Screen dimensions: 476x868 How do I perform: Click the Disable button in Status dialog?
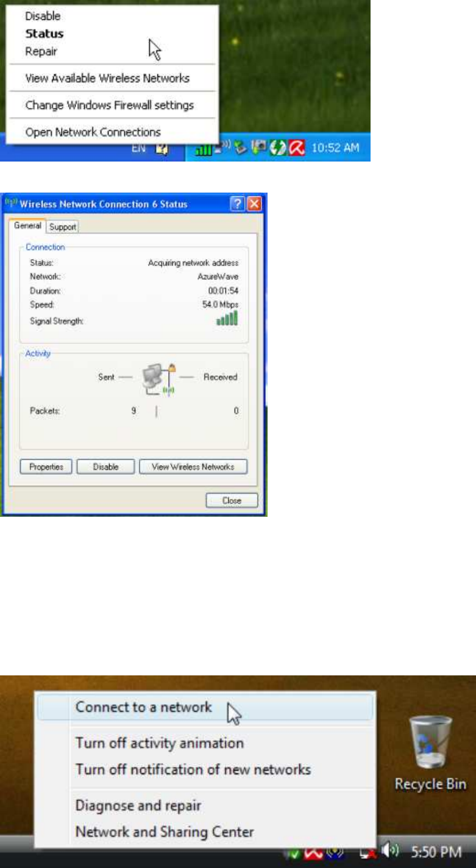pyautogui.click(x=105, y=467)
